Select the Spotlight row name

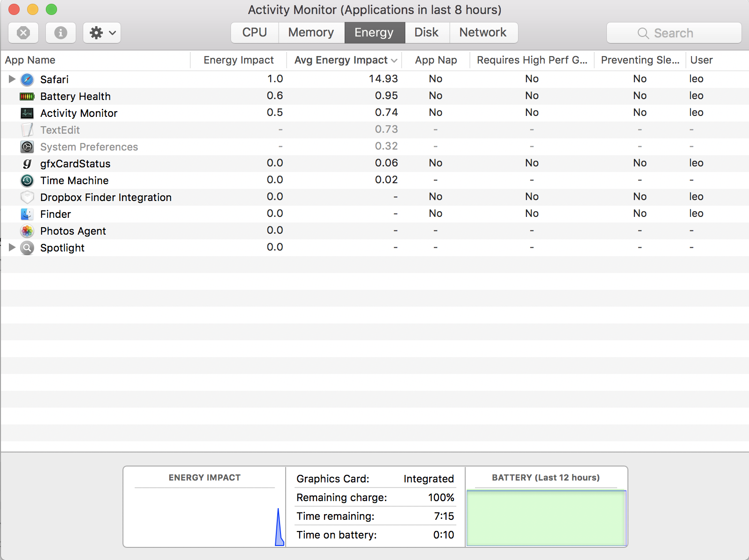point(62,248)
